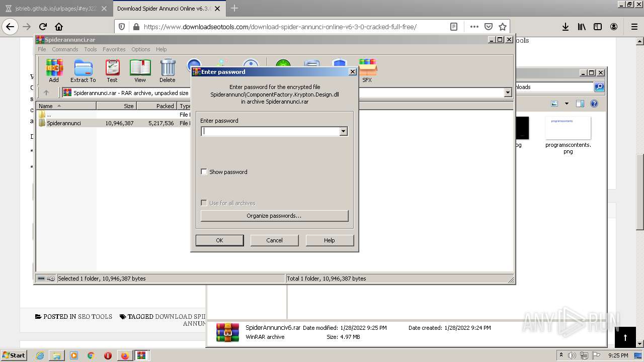The height and width of the screenshot is (362, 644).
Task: Click the taskbar clock showing 9:25 PM
Action: 618,355
